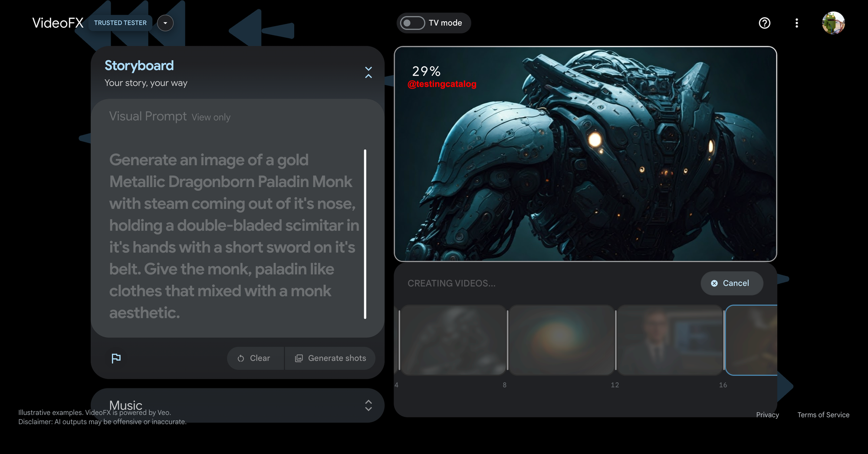This screenshot has height=454, width=868.
Task: Expand the Music section
Action: 368,405
